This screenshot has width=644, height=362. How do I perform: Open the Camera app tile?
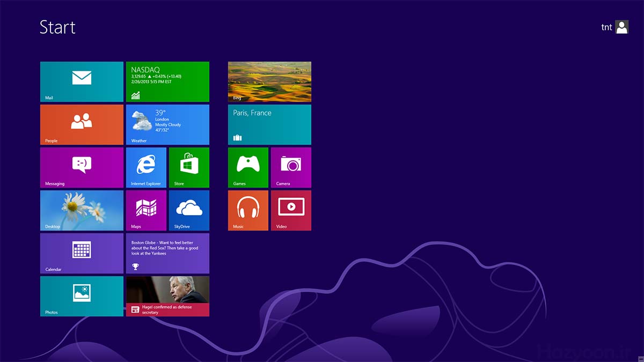291,167
